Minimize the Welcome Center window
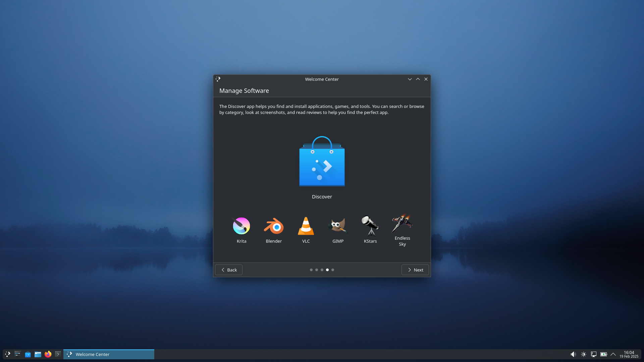 pyautogui.click(x=410, y=79)
